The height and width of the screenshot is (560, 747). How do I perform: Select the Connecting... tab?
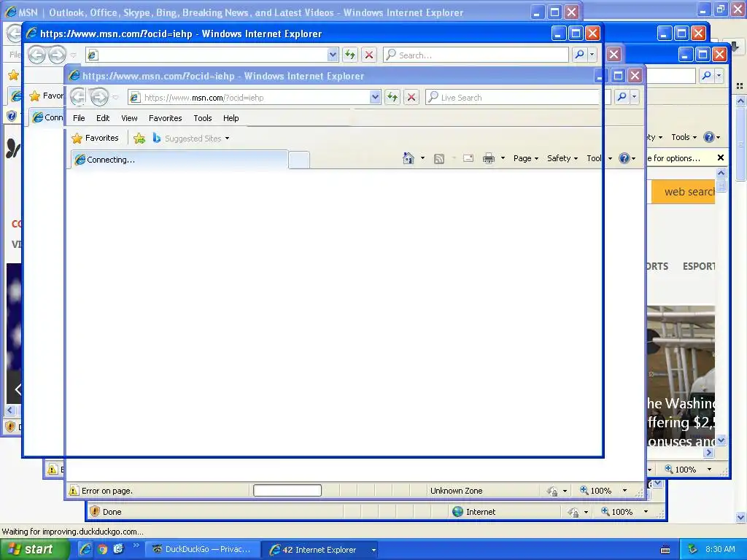coord(179,160)
